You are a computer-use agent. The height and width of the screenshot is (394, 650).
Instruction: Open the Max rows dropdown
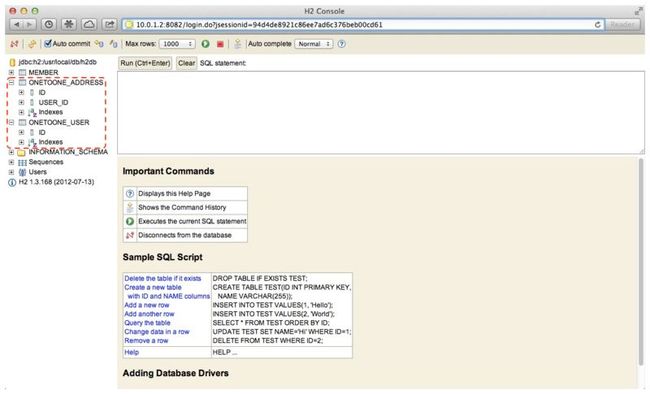coord(177,44)
